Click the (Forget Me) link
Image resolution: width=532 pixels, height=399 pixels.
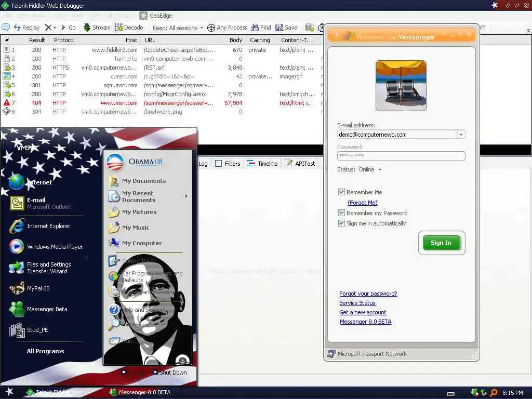click(x=362, y=203)
